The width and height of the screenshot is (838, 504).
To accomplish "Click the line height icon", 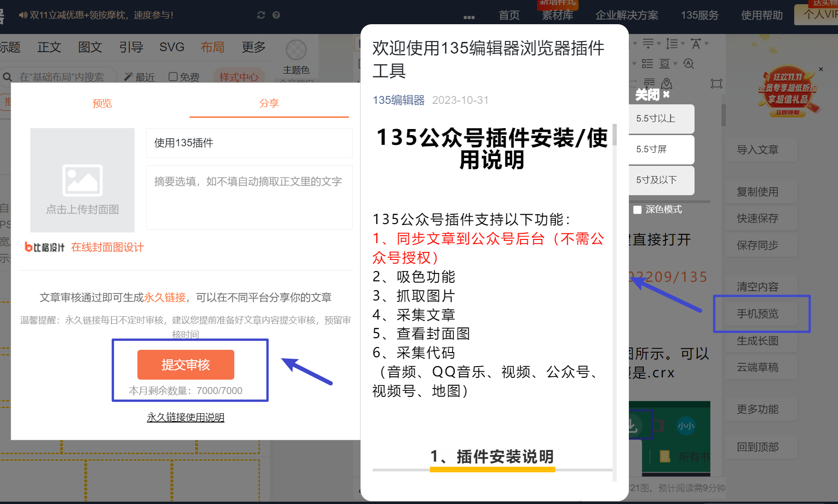I will tap(672, 44).
